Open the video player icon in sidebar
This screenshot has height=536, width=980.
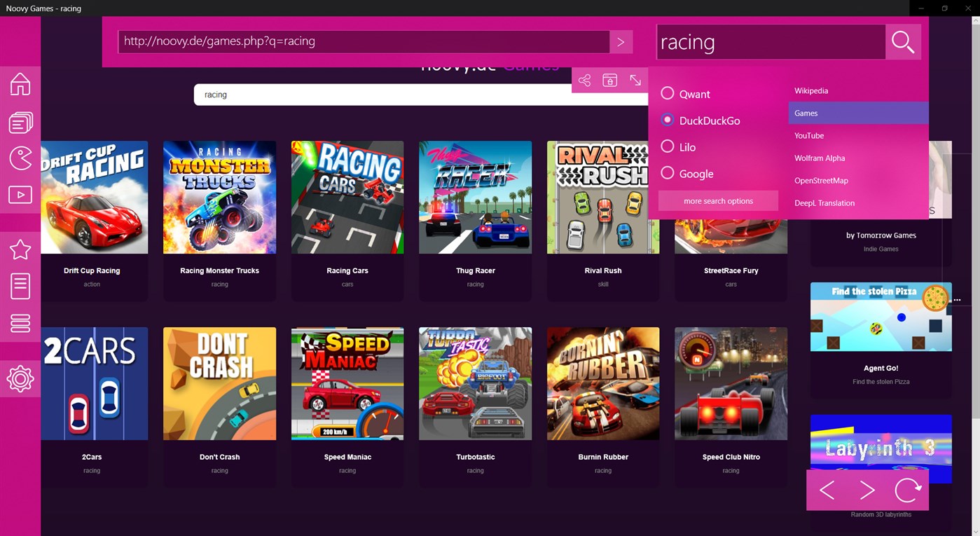(x=21, y=194)
